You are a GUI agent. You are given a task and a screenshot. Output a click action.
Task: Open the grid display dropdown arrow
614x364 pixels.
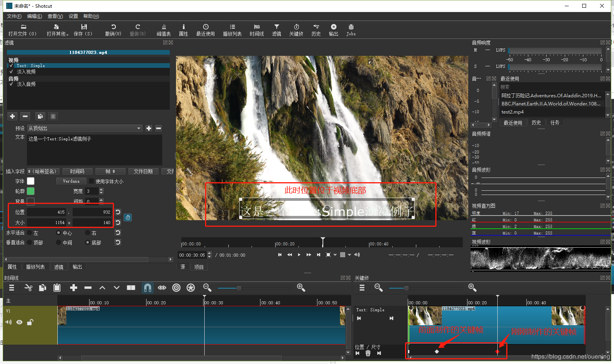coord(350,255)
